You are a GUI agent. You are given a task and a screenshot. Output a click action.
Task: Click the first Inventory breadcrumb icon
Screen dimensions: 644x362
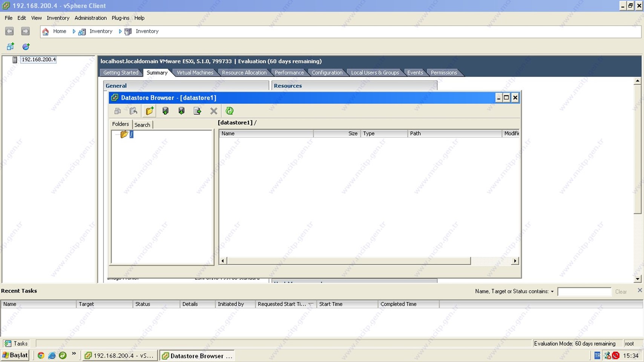pos(82,32)
